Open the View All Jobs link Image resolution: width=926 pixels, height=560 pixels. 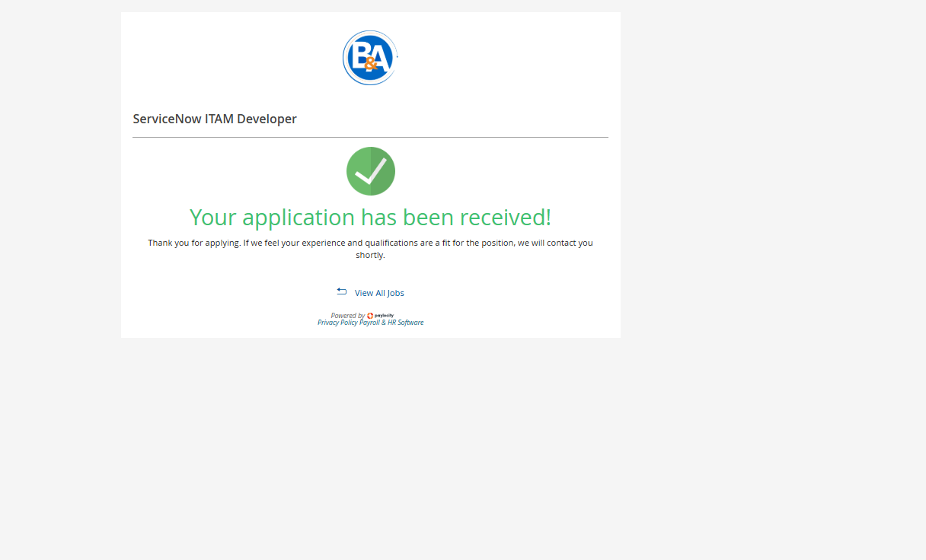(x=379, y=293)
